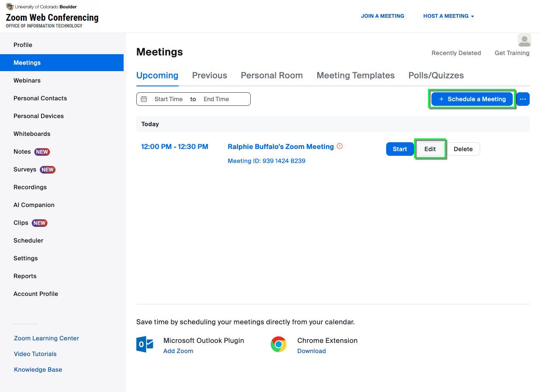539x392 pixels.
Task: Switch to the Previous meetings tab
Action: pyautogui.click(x=210, y=75)
